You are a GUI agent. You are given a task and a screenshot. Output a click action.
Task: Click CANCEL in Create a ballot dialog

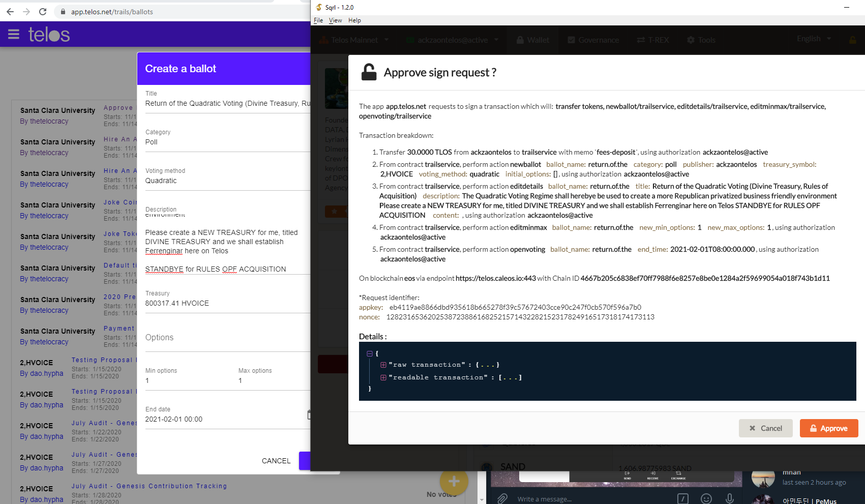tap(276, 461)
